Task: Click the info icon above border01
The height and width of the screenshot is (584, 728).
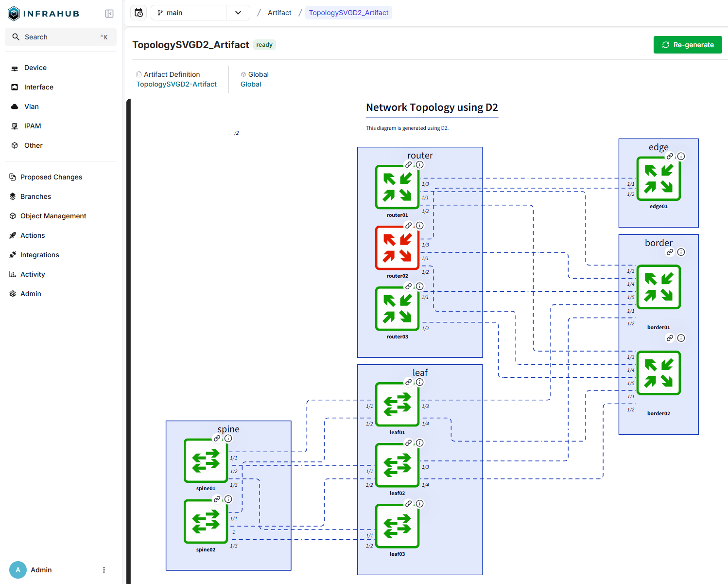Action: click(681, 252)
